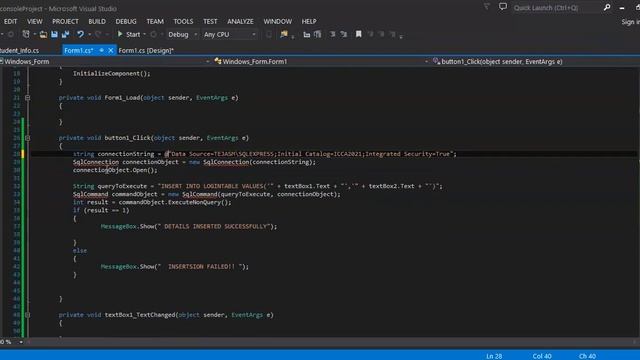Screen dimensions: 640x360
Task: Click the DETAILS INSERTED SUCCESSFULLY message line
Action: pos(189,227)
